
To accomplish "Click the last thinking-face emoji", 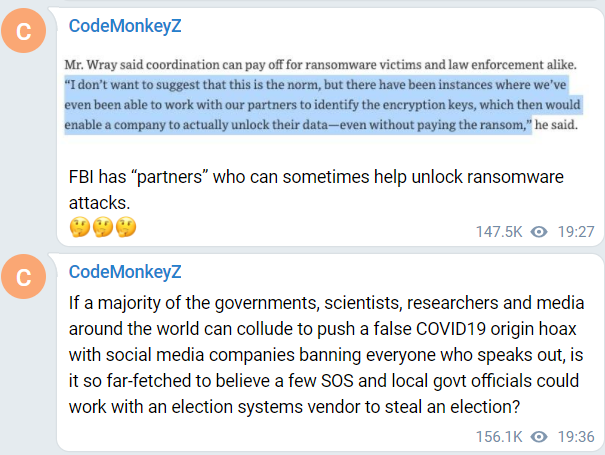I will 125,227.
